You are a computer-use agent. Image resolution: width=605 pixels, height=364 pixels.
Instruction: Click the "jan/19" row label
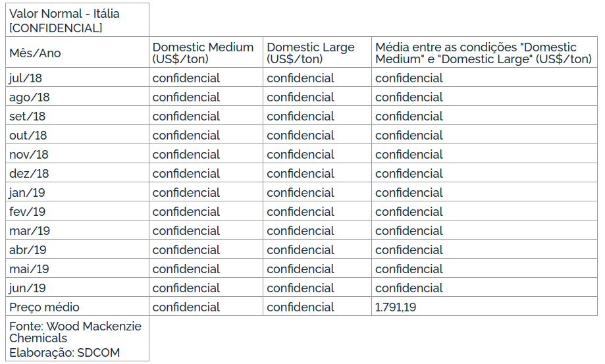coord(27,193)
